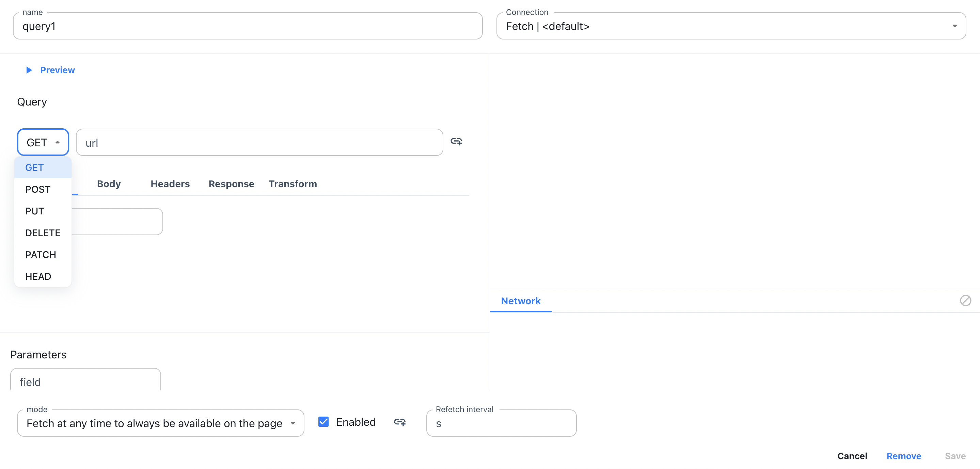Select the Headers tab
980x469 pixels.
click(x=170, y=183)
